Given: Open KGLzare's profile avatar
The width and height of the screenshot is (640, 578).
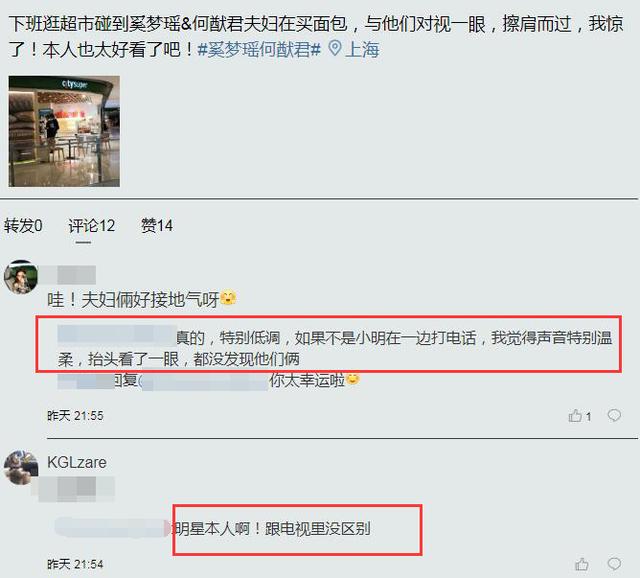Looking at the screenshot, I should pyautogui.click(x=21, y=467).
